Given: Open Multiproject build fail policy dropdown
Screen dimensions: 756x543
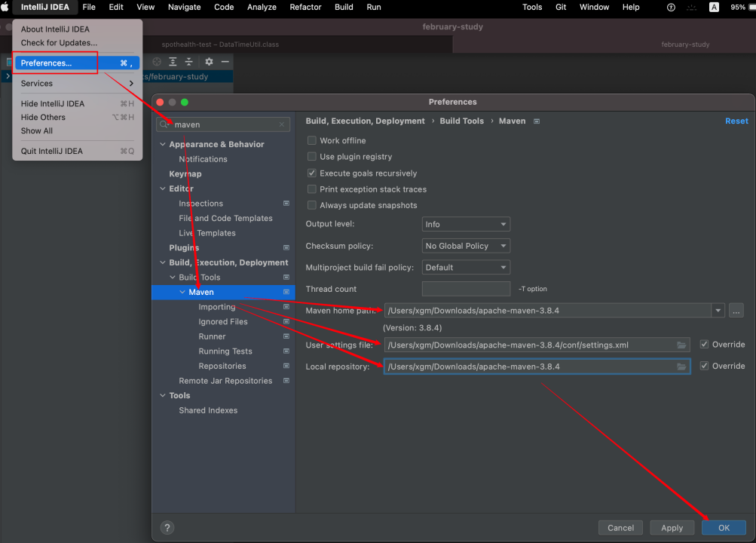Looking at the screenshot, I should (466, 267).
